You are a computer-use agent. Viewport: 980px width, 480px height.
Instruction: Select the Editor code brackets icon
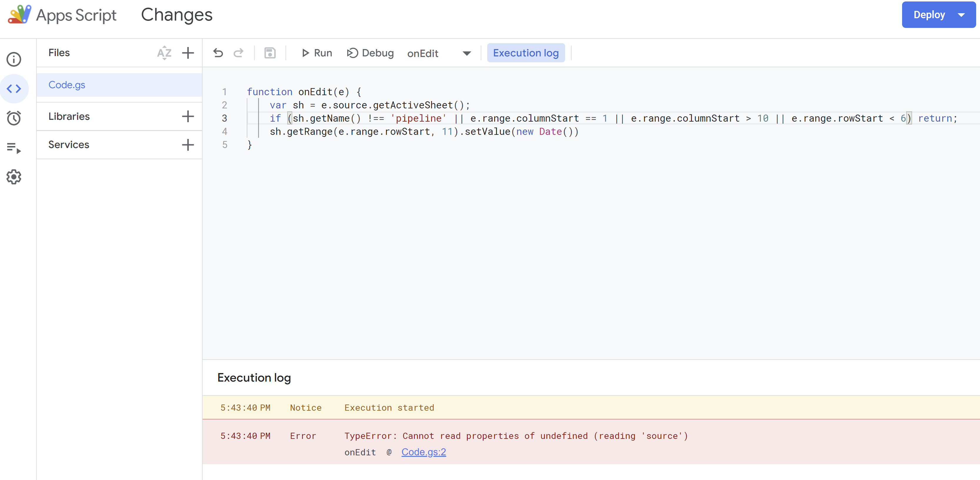coord(14,88)
